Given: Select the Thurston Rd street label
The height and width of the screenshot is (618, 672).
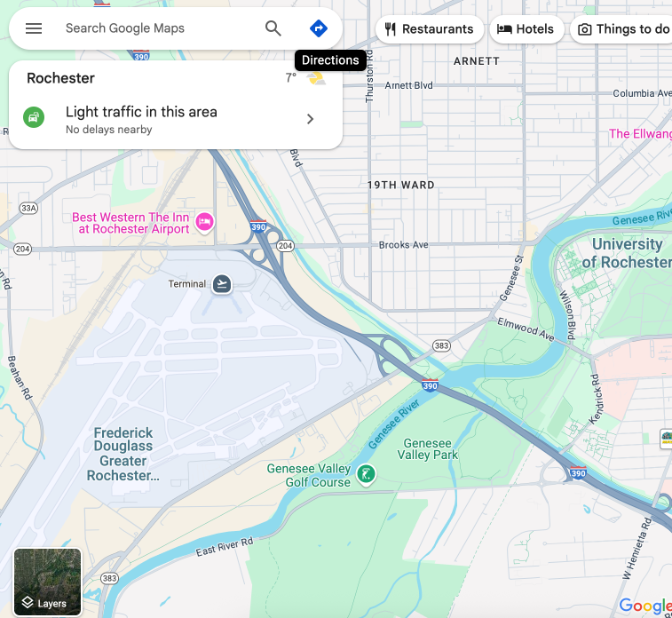Looking at the screenshot, I should (369, 76).
